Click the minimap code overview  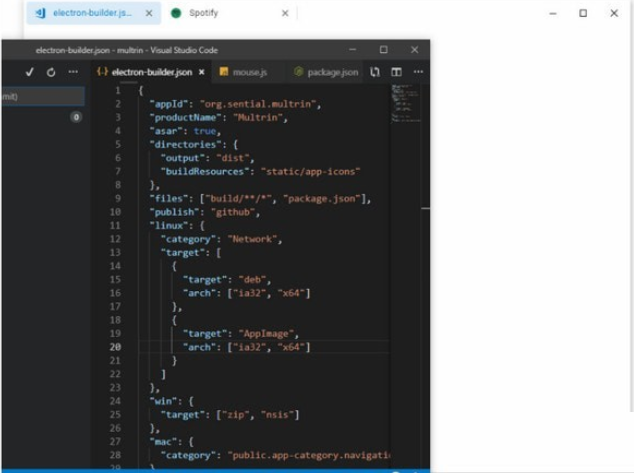click(x=406, y=103)
